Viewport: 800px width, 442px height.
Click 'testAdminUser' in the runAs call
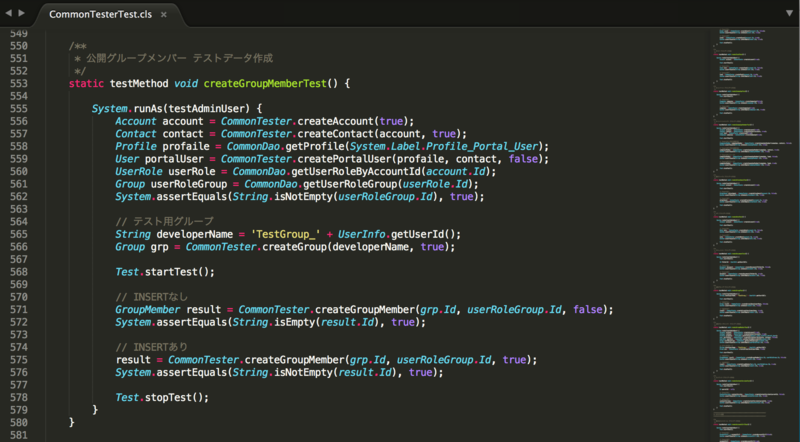click(206, 108)
